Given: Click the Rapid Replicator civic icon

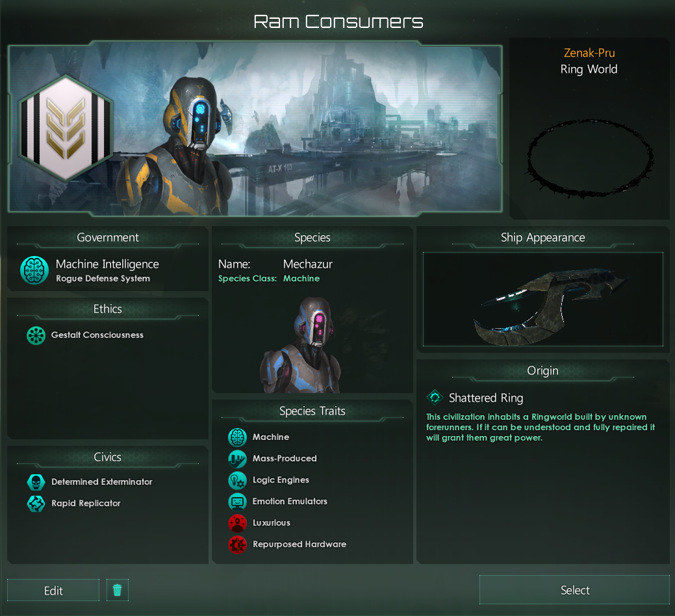Looking at the screenshot, I should (36, 504).
